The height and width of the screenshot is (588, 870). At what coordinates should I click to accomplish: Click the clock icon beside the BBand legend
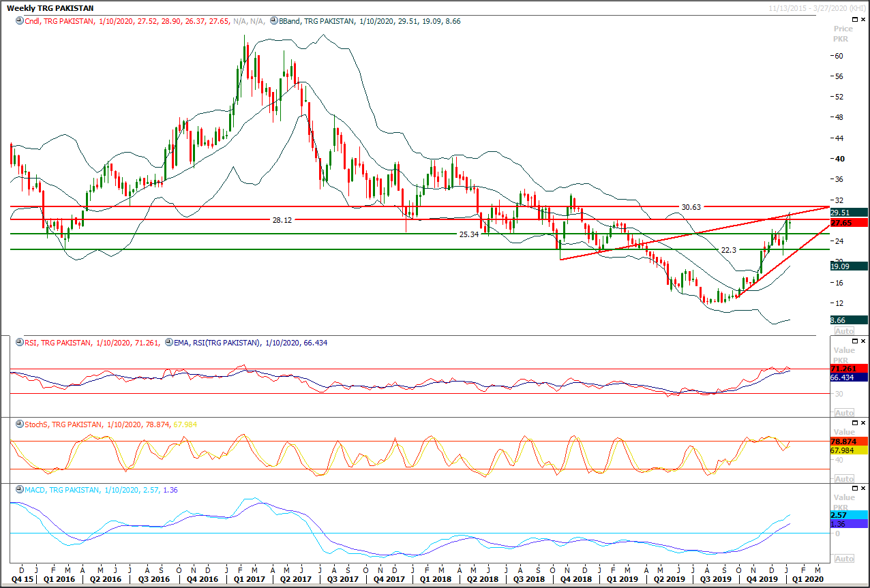(274, 21)
